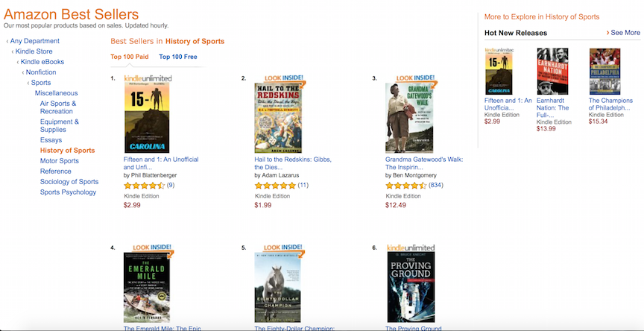Click the Kindle Unlimited logo above The Proving Ground
Image resolution: width=644 pixels, height=331 pixels.
(411, 248)
